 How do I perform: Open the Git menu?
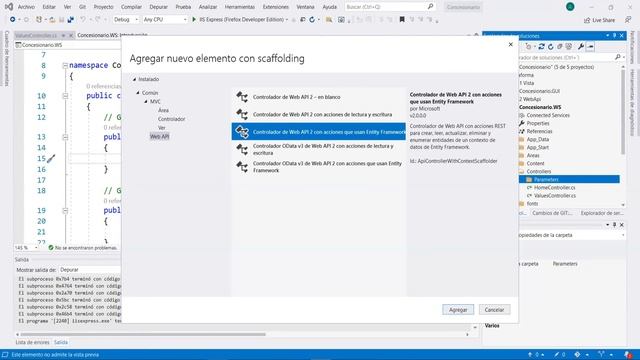pos(82,7)
